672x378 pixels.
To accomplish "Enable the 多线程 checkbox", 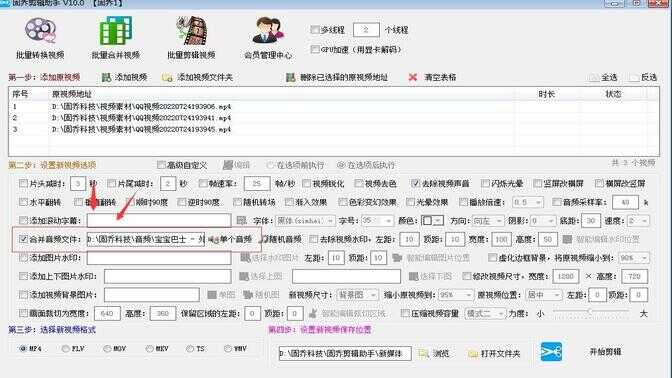I will [x=315, y=30].
